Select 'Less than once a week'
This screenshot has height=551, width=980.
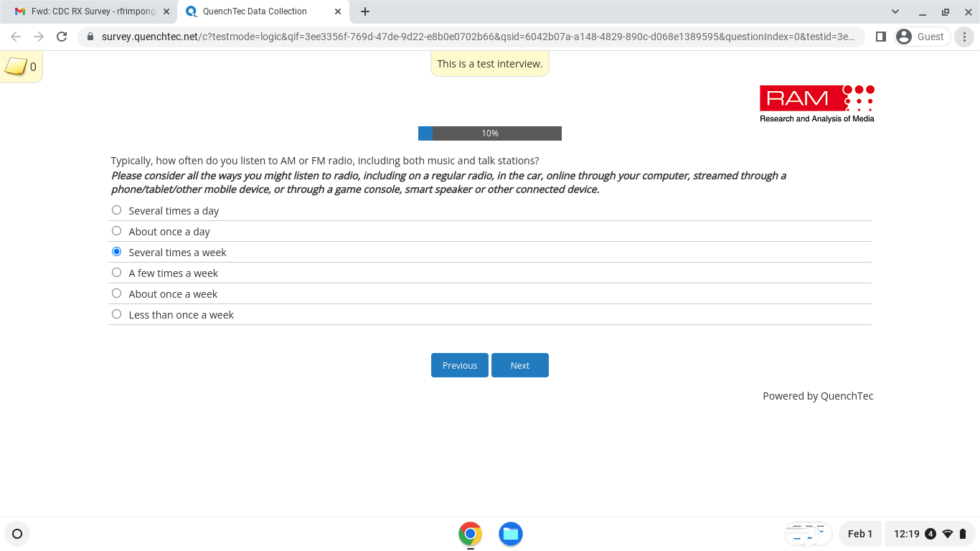point(117,314)
